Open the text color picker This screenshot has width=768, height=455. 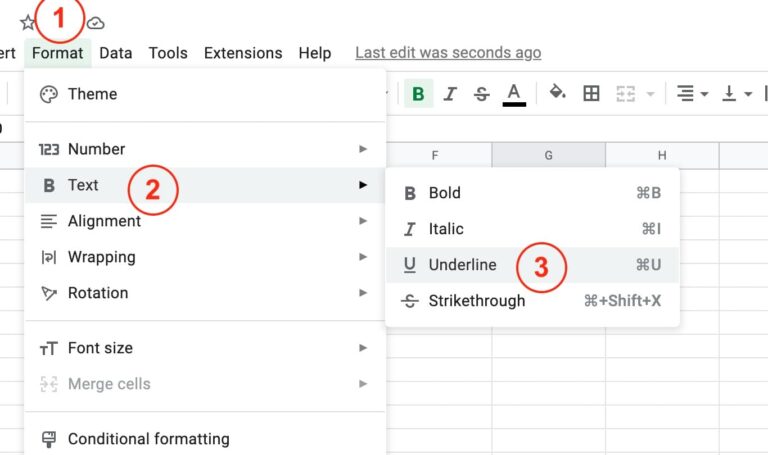514,95
